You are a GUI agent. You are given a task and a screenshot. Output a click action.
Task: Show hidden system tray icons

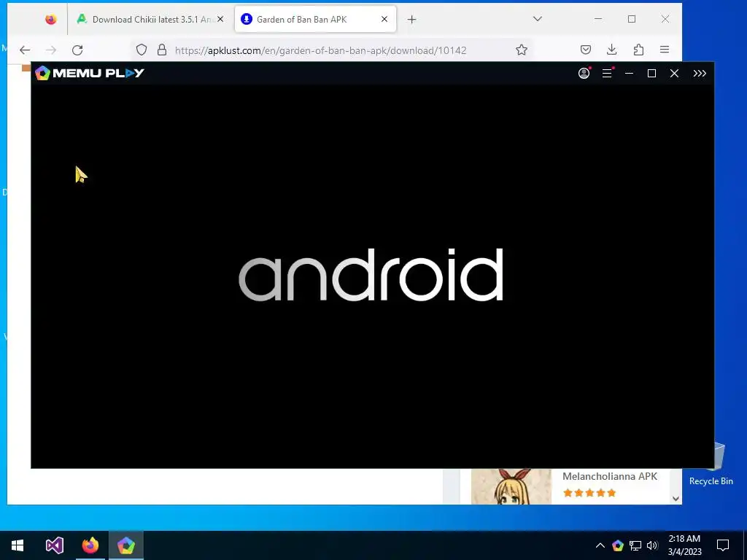[600, 545]
